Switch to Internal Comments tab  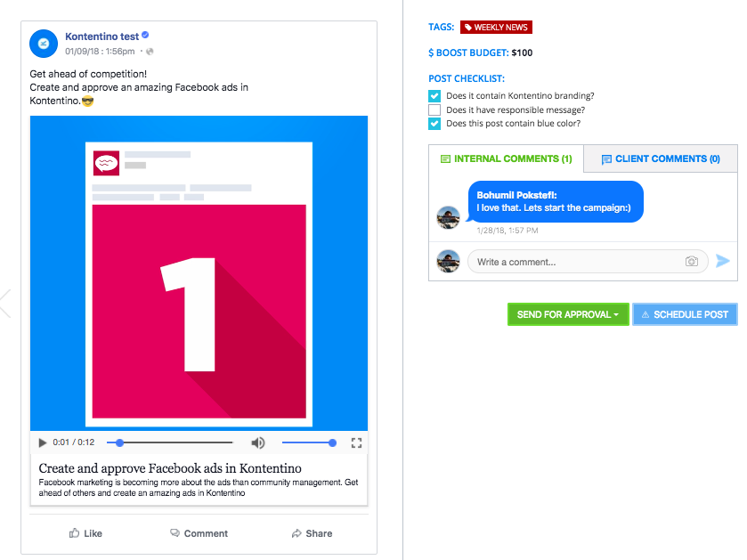coord(506,158)
